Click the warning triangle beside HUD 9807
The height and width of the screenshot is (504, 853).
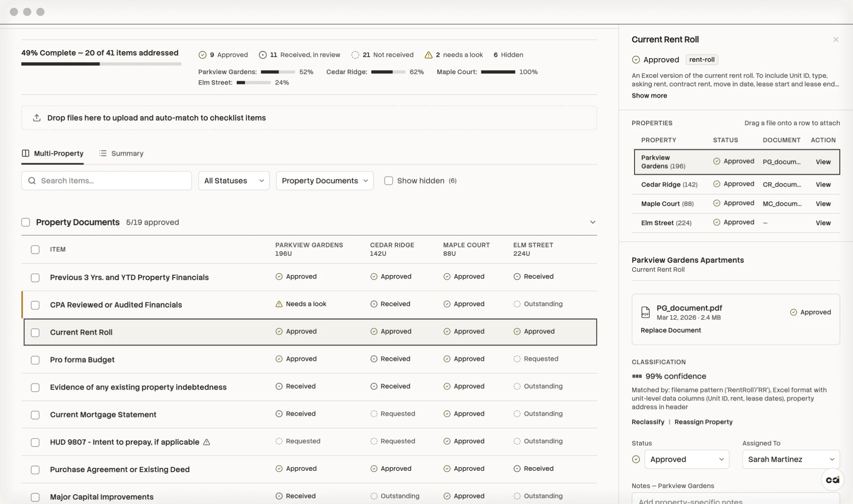point(207,442)
